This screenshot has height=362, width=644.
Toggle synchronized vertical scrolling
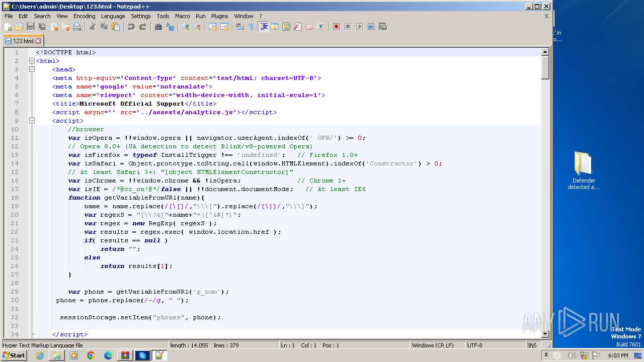click(213, 27)
